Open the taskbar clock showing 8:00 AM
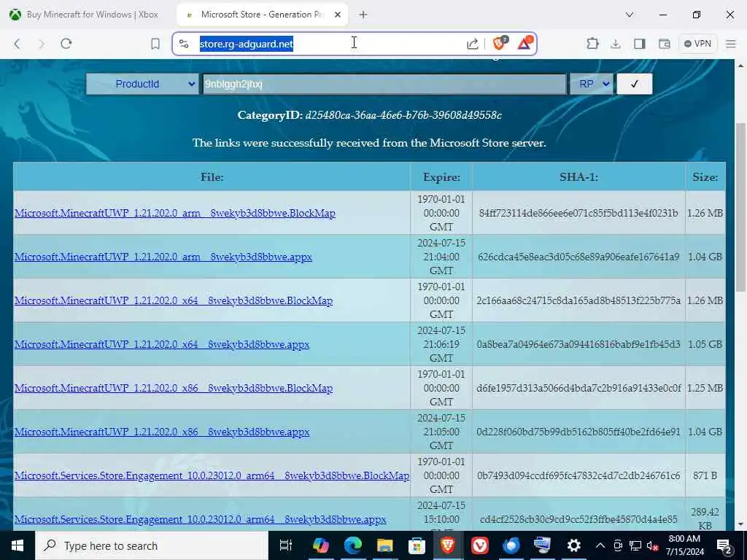 click(686, 545)
